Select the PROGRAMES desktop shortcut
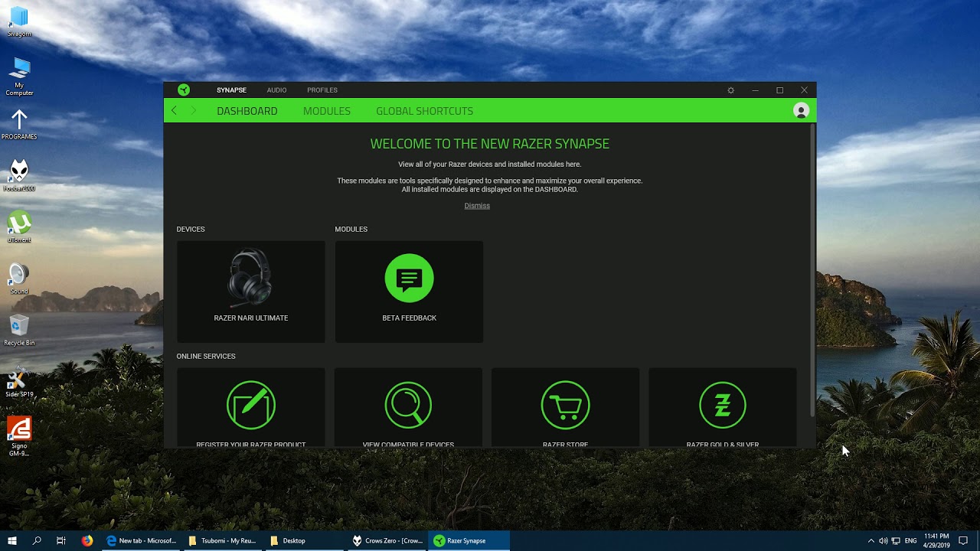The height and width of the screenshot is (551, 980). coord(19,125)
